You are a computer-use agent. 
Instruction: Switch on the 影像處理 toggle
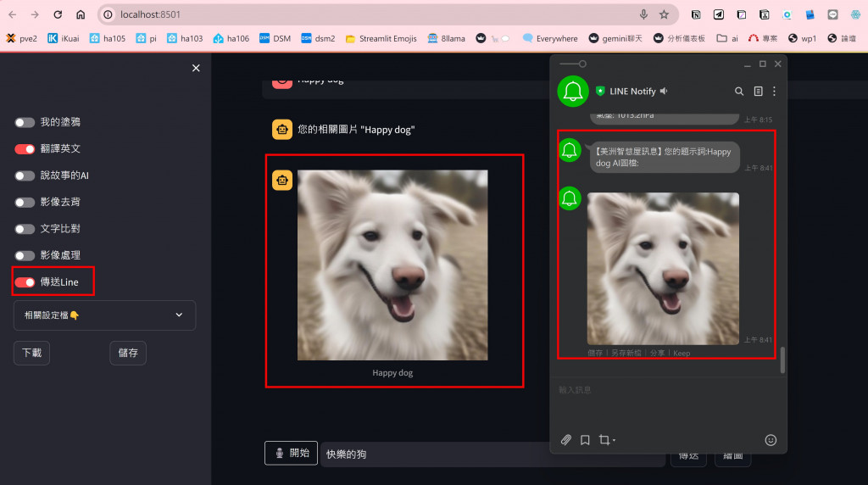point(25,255)
